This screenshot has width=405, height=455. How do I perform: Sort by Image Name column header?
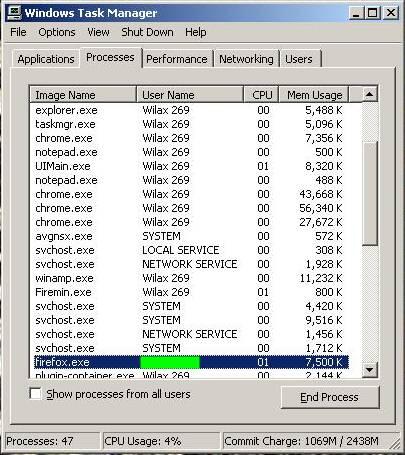[83, 95]
